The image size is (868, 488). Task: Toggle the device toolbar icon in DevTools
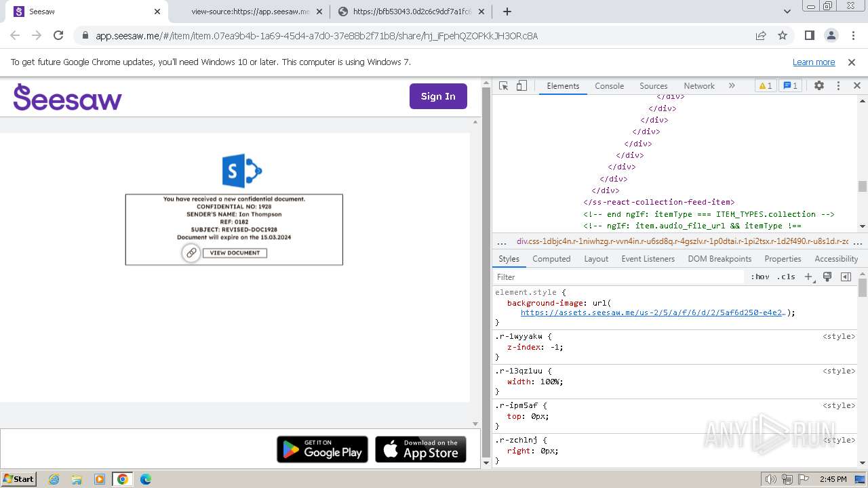click(x=521, y=86)
